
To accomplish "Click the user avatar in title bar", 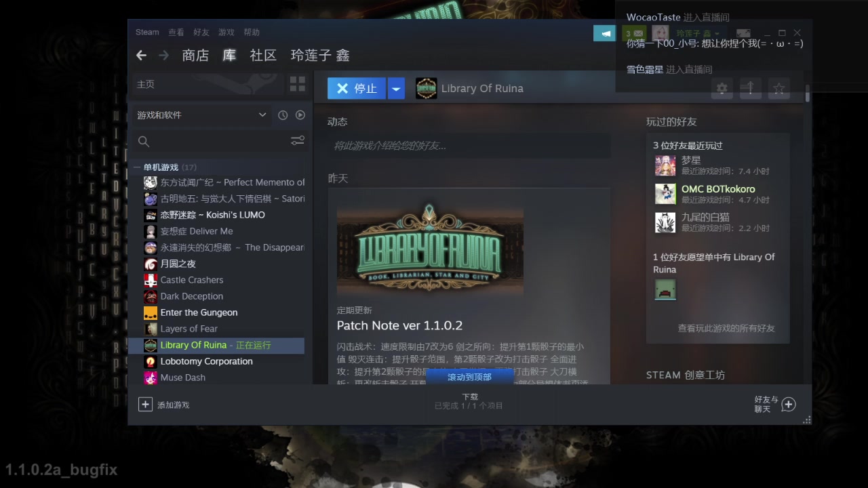I will 660,33.
